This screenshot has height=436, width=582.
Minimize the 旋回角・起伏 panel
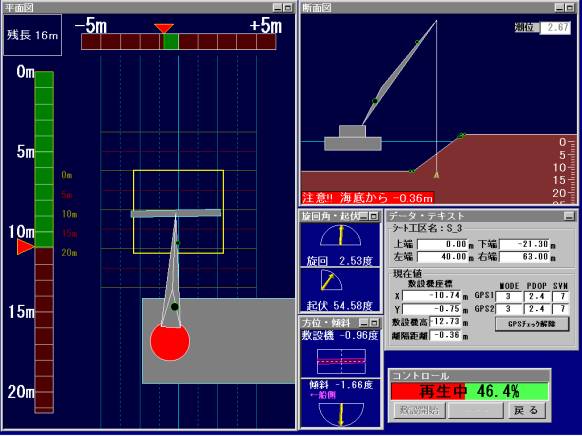point(364,216)
